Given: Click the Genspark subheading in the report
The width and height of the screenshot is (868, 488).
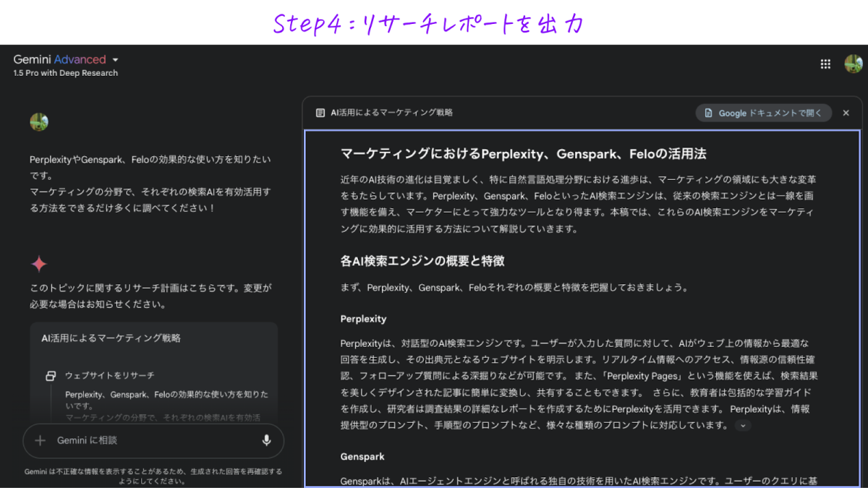Looking at the screenshot, I should 362,457.
